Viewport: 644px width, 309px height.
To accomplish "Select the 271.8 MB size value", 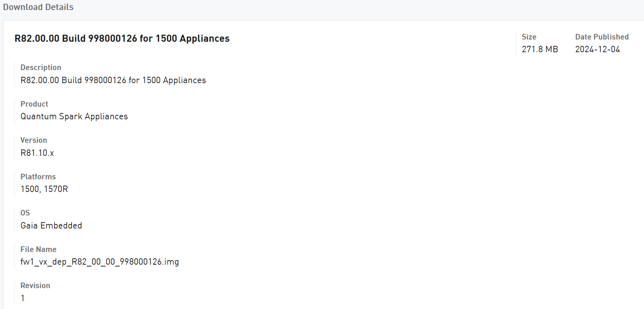I will pyautogui.click(x=540, y=49).
